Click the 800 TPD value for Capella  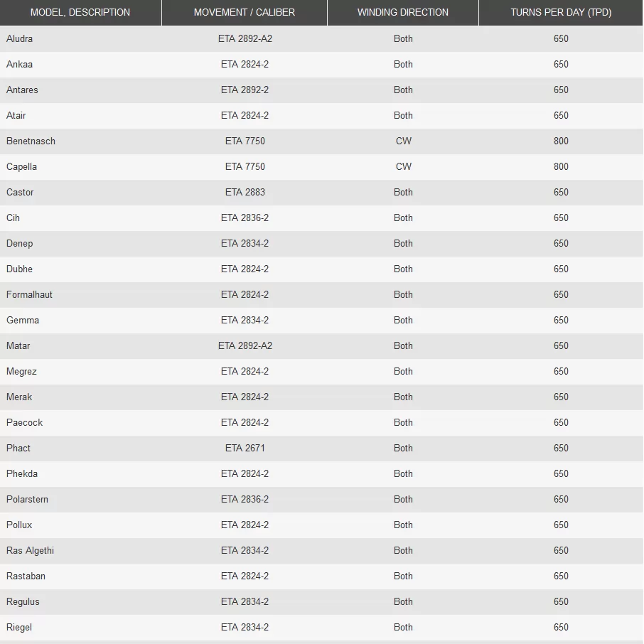561,167
